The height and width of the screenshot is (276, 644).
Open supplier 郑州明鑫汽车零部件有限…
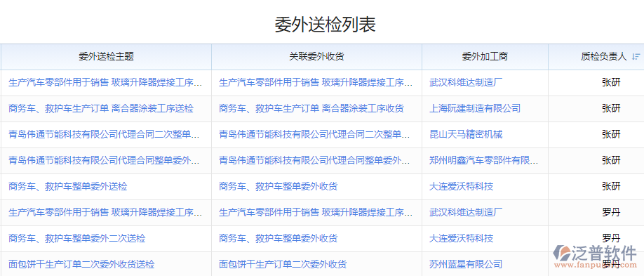pyautogui.click(x=484, y=160)
